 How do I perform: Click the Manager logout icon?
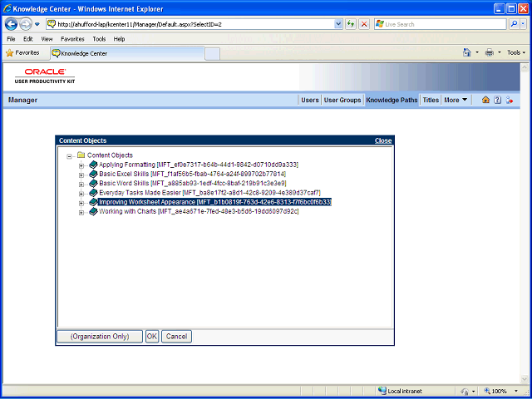coord(510,100)
